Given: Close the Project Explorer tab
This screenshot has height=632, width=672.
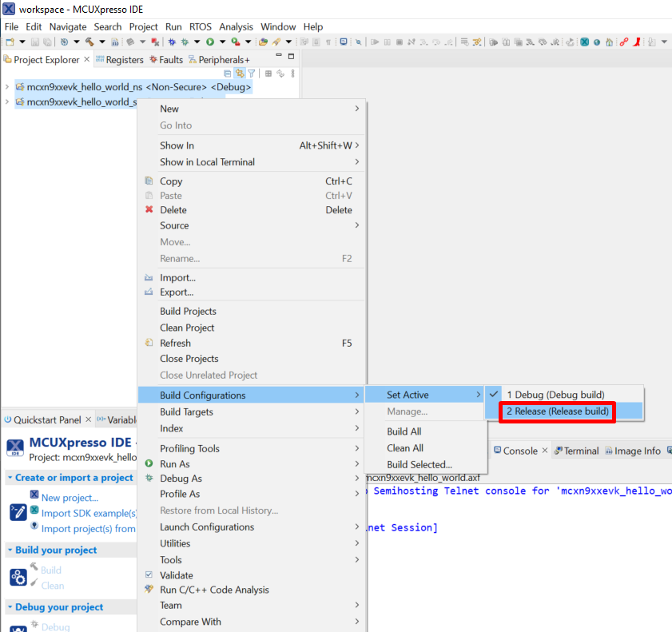Looking at the screenshot, I should click(x=87, y=60).
